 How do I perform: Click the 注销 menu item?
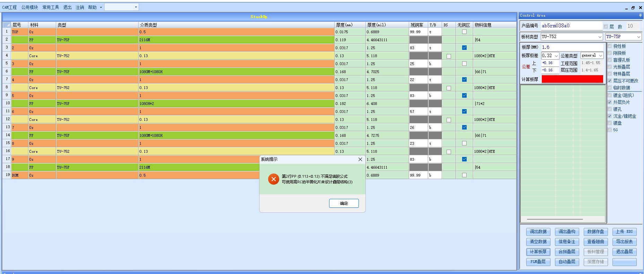click(x=80, y=7)
